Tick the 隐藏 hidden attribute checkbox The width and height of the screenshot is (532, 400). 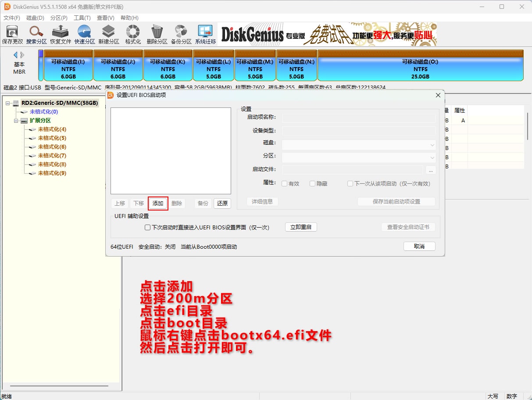tap(313, 184)
